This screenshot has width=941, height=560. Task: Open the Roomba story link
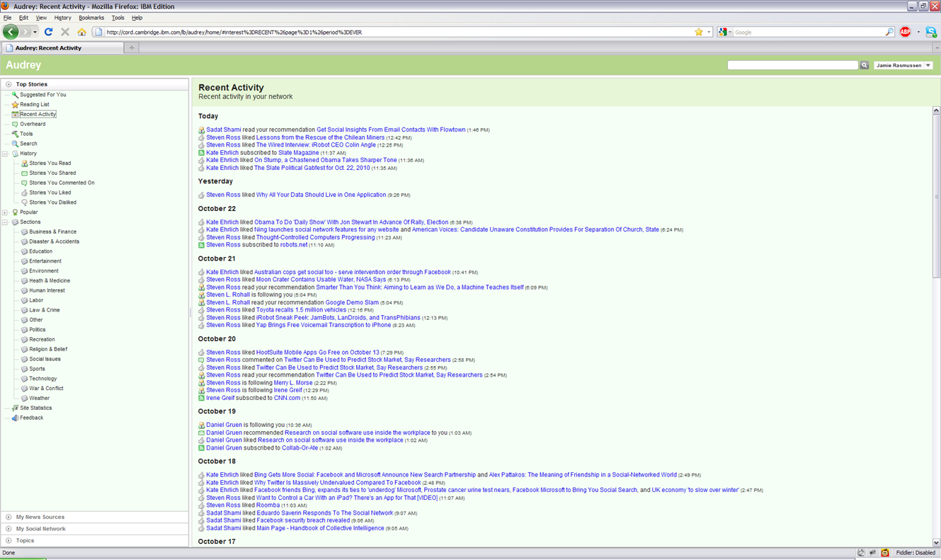268,505
